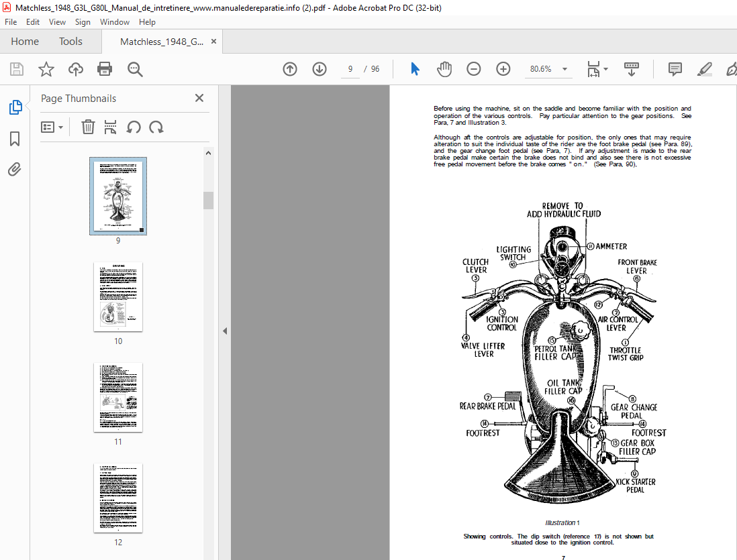Click the Save file icon
This screenshot has height=560, width=737.
[17, 69]
